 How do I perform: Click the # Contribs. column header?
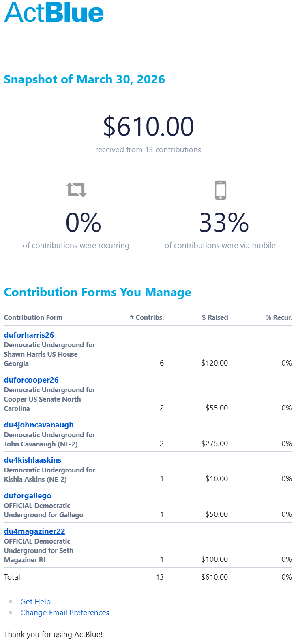147,317
